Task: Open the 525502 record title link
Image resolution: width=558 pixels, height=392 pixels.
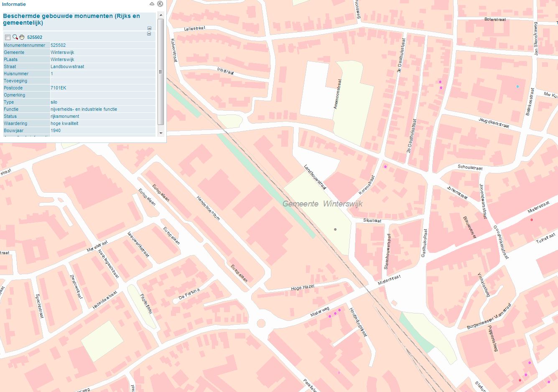Action: (35, 38)
